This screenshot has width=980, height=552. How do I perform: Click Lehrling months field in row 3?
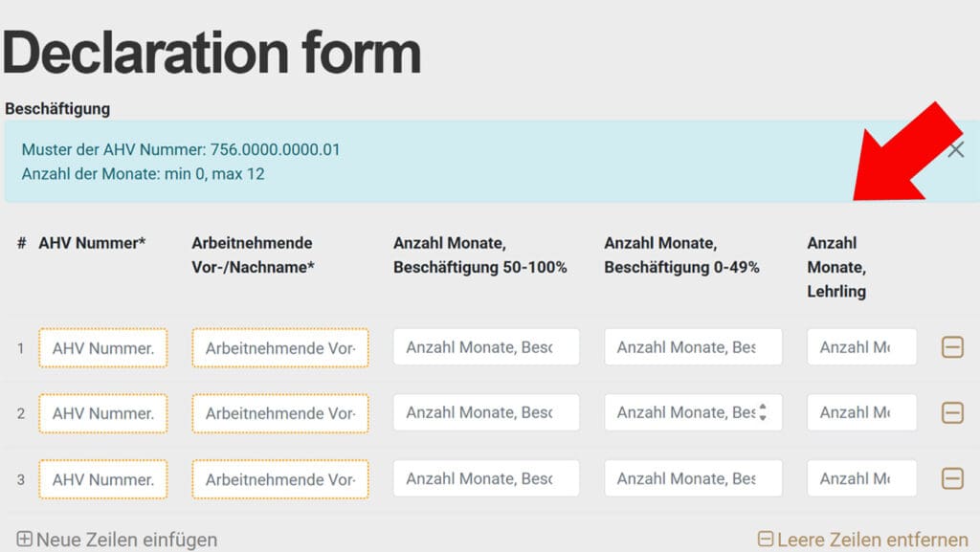(861, 478)
